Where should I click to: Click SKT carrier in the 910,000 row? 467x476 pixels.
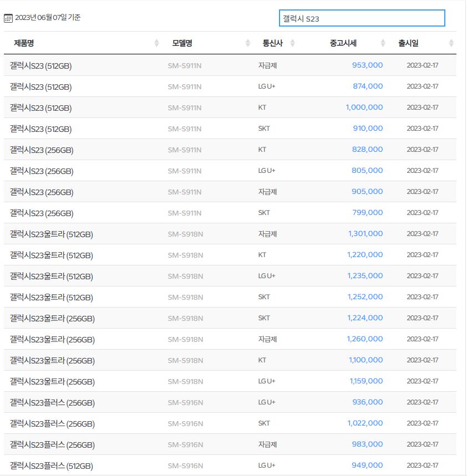264,129
